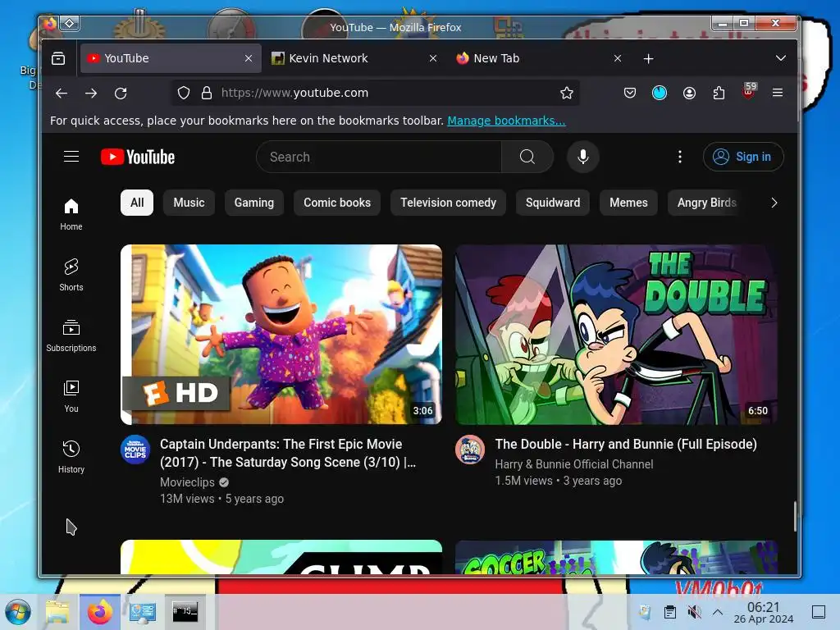Go back with the browser back arrow
This screenshot has height=630, width=840.
(62, 94)
